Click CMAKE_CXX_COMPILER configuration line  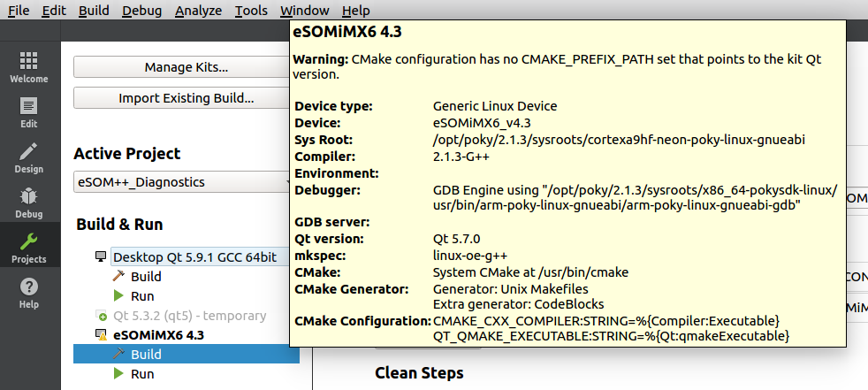606,321
